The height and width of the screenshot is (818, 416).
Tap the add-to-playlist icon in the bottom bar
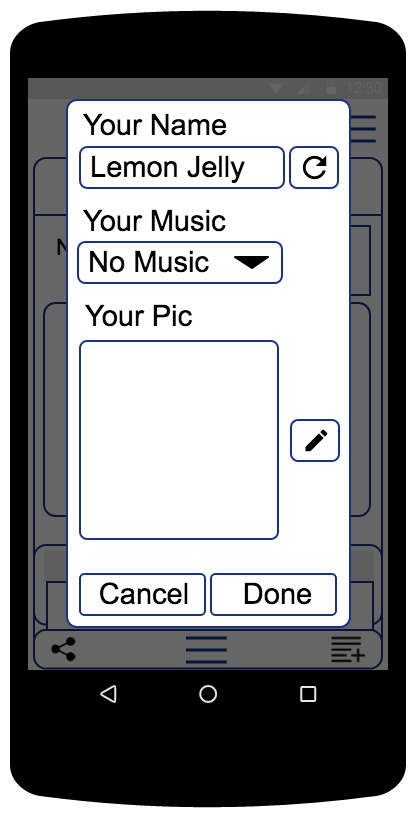click(x=348, y=649)
